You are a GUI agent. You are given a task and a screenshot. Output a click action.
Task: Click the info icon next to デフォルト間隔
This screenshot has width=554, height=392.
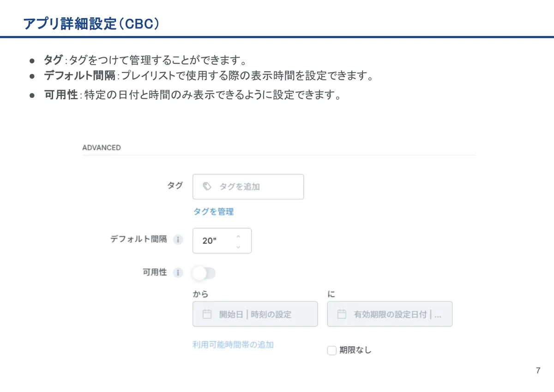(x=178, y=240)
